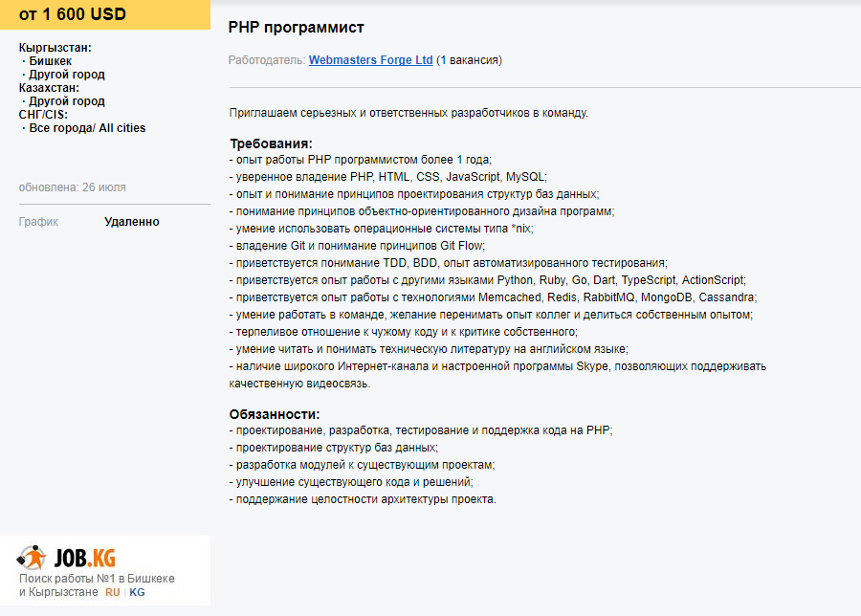861x616 pixels.
Task: Click the СНГ/CIS region label
Action: [x=43, y=115]
